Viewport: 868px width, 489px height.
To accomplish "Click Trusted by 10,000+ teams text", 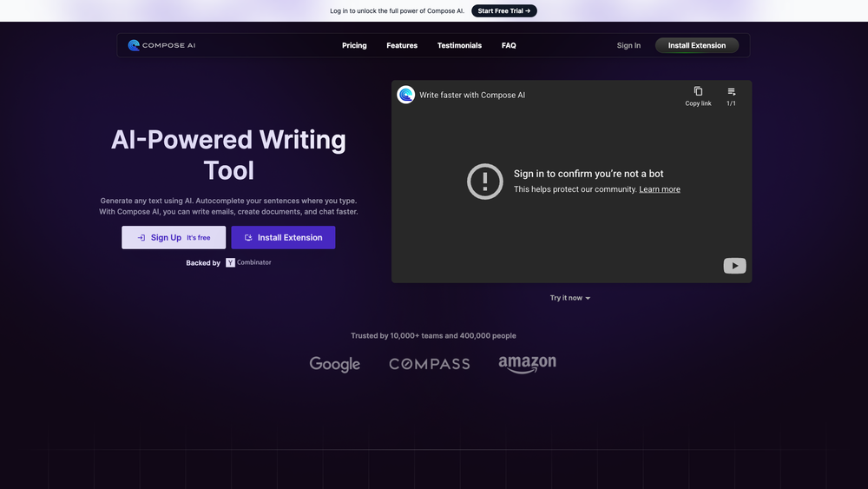I will click(433, 335).
